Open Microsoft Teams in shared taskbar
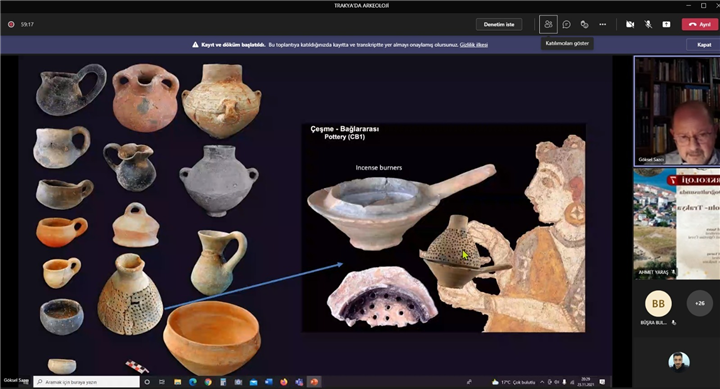 [299, 382]
